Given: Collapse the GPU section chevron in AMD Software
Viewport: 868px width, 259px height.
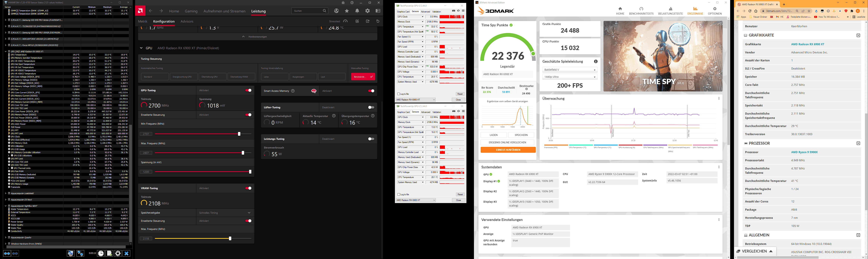Looking at the screenshot, I should tap(141, 48).
